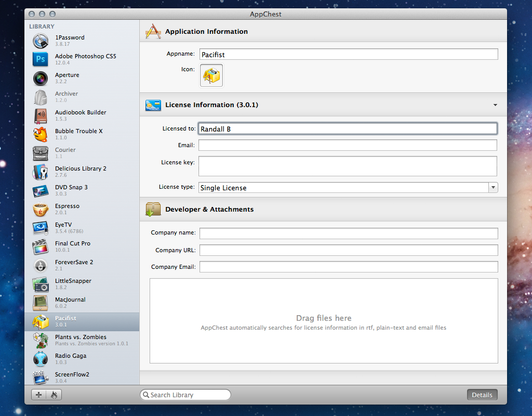Click the Pacifist icon well in Application Information
The width and height of the screenshot is (532, 416).
[211, 75]
